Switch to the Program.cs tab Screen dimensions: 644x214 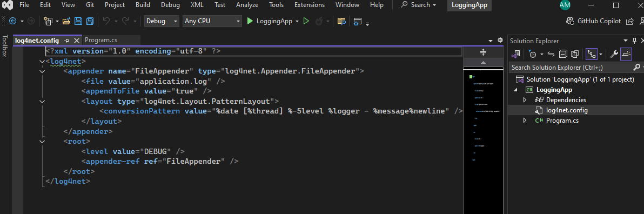click(x=101, y=40)
